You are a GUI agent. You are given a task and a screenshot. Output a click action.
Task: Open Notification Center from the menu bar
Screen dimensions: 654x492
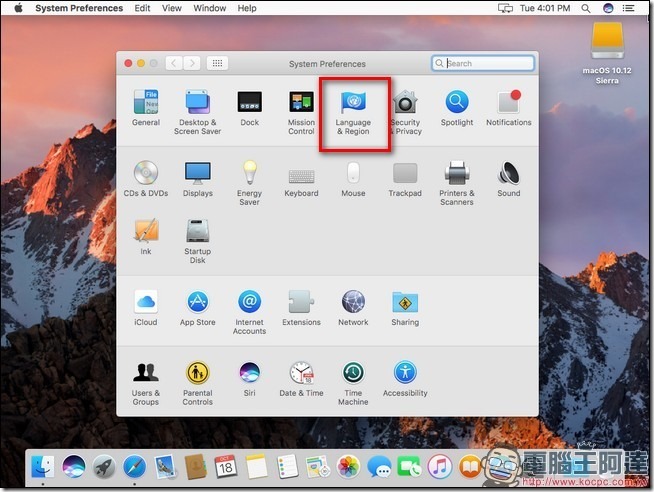629,8
